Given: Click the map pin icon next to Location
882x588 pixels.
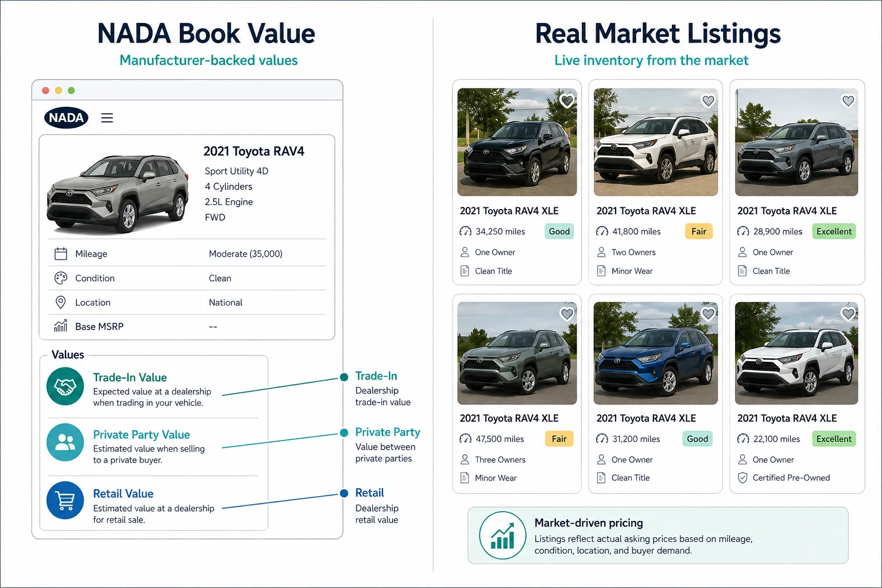Looking at the screenshot, I should point(60,302).
